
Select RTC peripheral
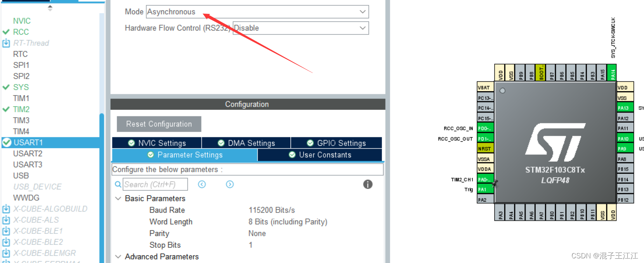(x=20, y=54)
